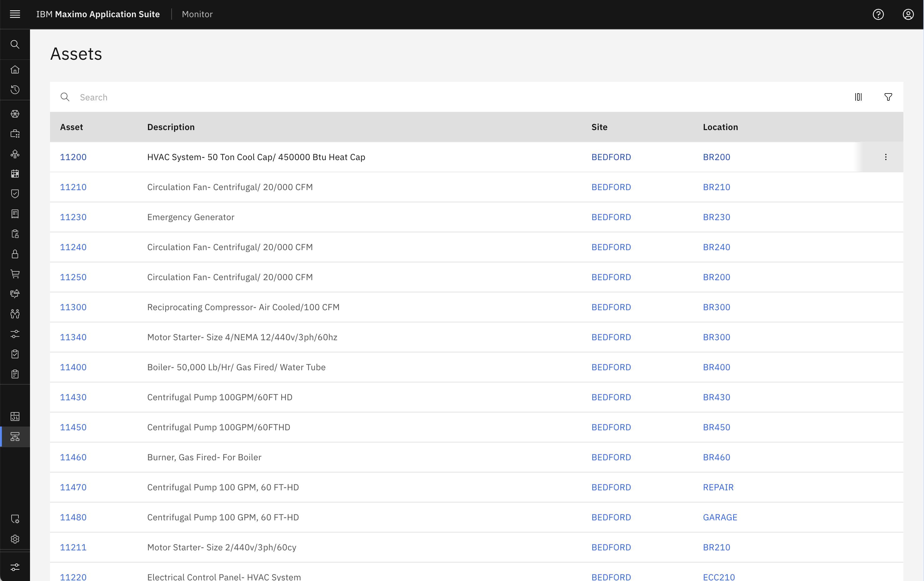Open the clipboard with unlocked padlock icon
The height and width of the screenshot is (581, 924).
[15, 234]
